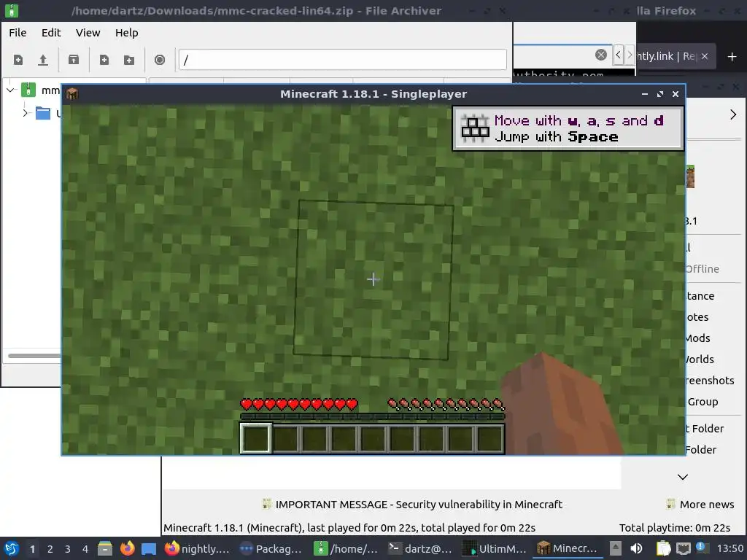747x560 pixels.
Task: Switch to the Packag... window in taskbar
Action: (271, 548)
